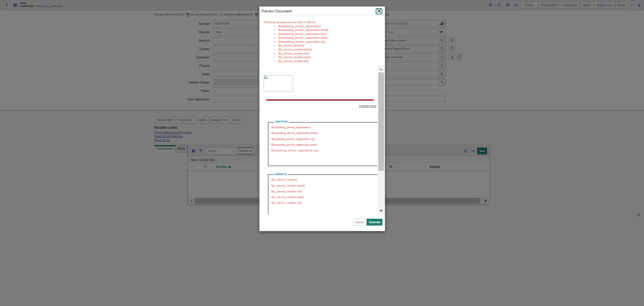
Task: Click the Follow button in header
Action: pyautogui.click(x=529, y=5)
